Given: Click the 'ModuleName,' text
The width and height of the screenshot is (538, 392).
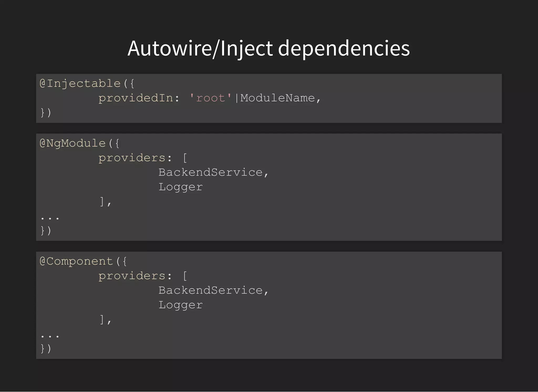Looking at the screenshot, I should point(281,98).
